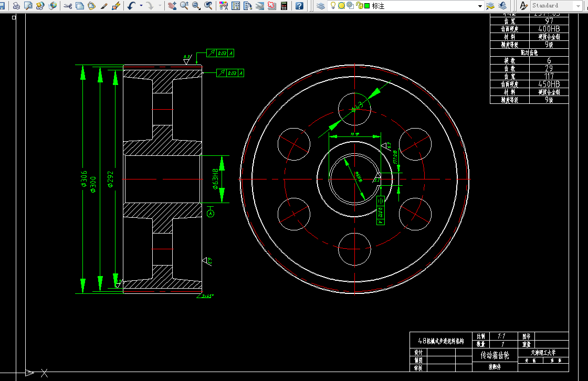This screenshot has width=588, height=381.
Task: Open the 标注 layer dropdown list
Action: pos(480,6)
